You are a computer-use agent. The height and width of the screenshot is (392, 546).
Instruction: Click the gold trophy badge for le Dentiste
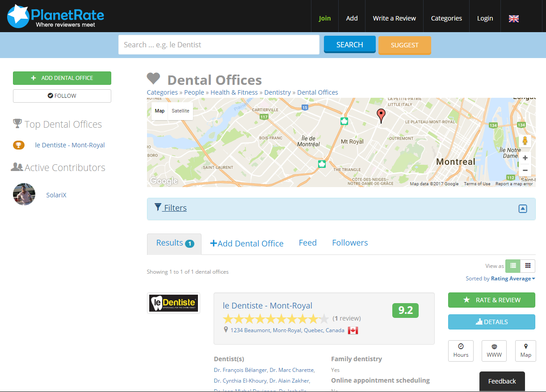click(x=19, y=145)
